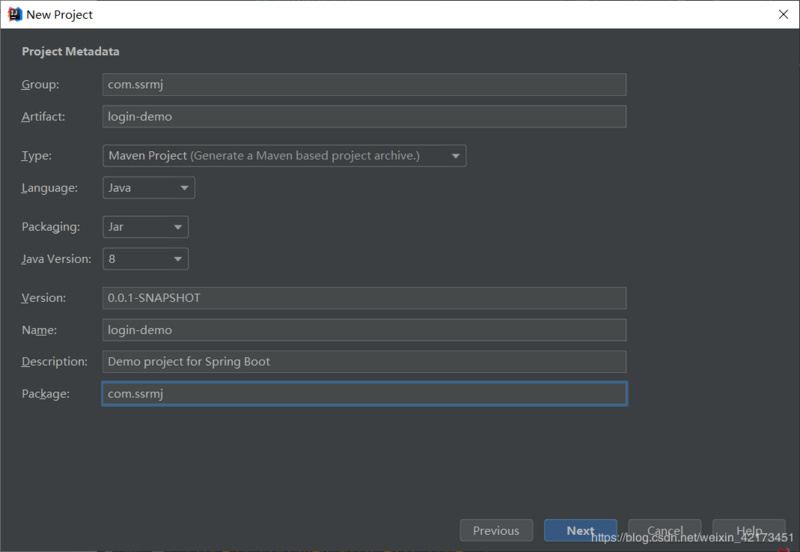
Task: Go back with the Previous button
Action: (496, 531)
